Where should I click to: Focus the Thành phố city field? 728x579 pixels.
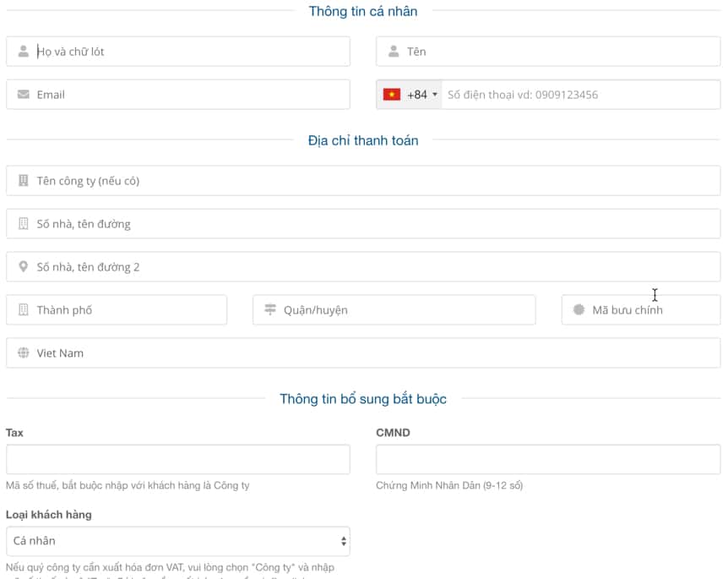[127, 310]
